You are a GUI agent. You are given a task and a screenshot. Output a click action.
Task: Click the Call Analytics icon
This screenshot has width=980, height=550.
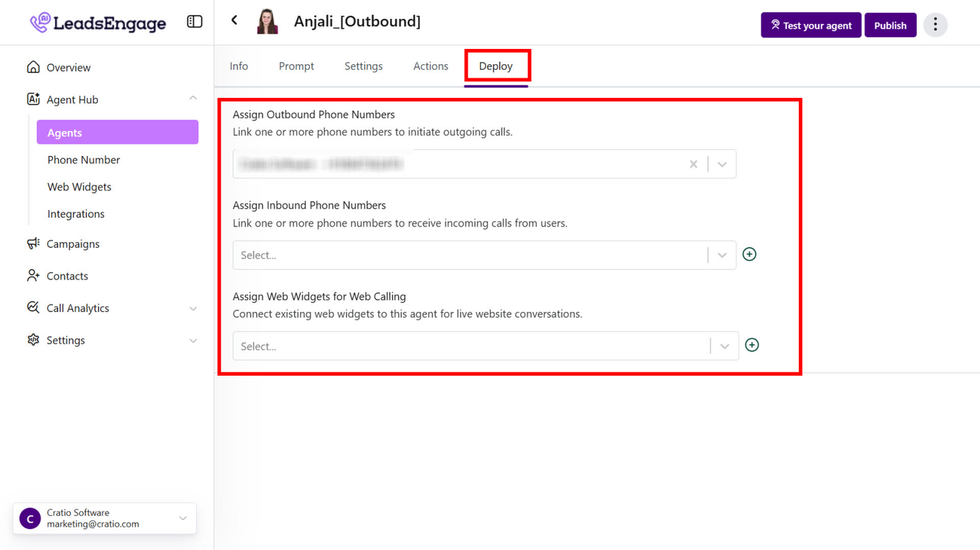tap(33, 307)
